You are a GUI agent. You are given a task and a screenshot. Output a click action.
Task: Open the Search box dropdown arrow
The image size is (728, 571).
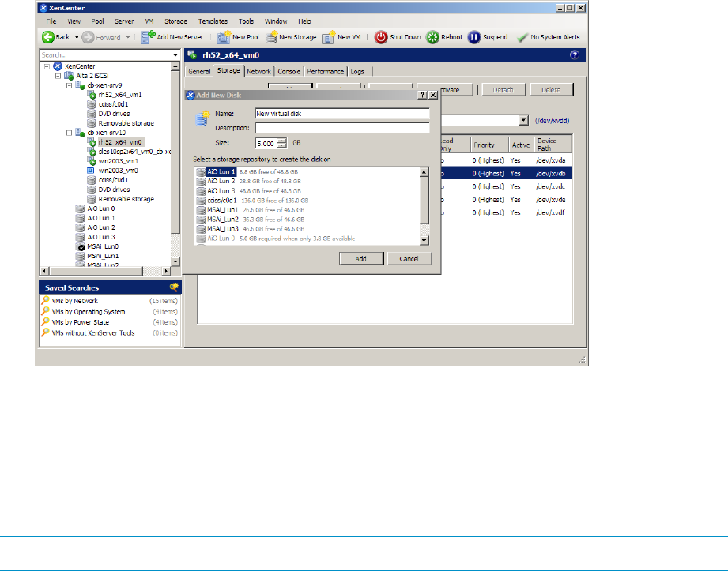175,54
